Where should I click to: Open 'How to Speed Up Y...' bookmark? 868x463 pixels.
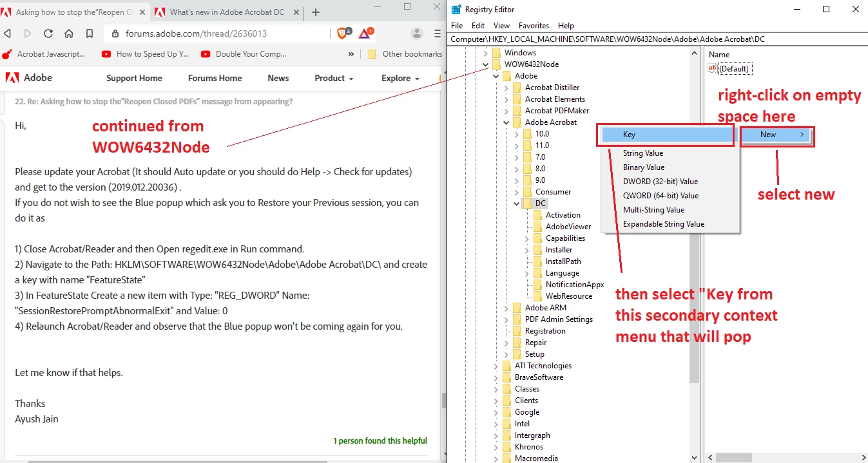click(x=146, y=54)
